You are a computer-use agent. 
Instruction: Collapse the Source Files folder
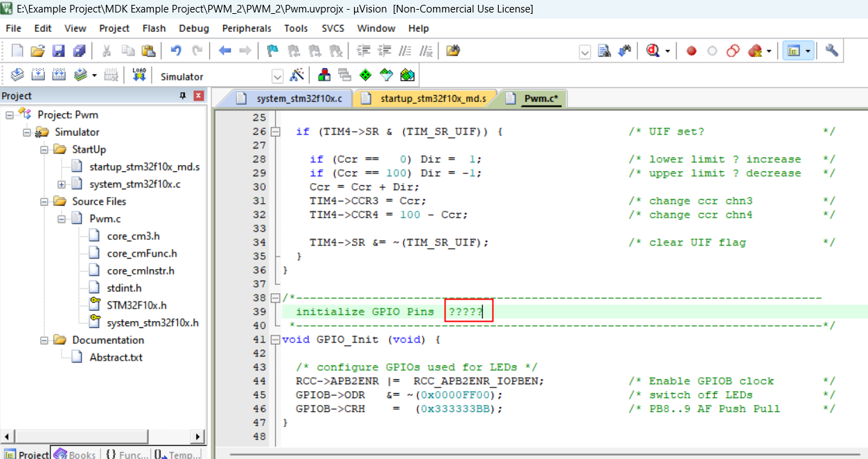tap(44, 202)
